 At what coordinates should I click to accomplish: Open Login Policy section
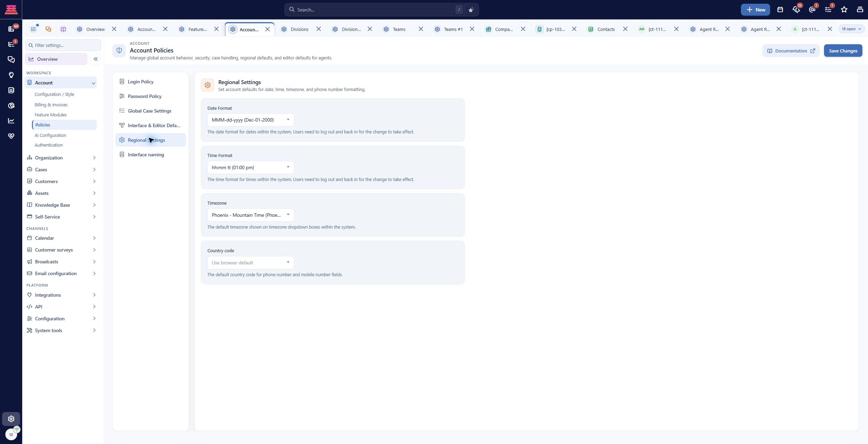(151, 82)
